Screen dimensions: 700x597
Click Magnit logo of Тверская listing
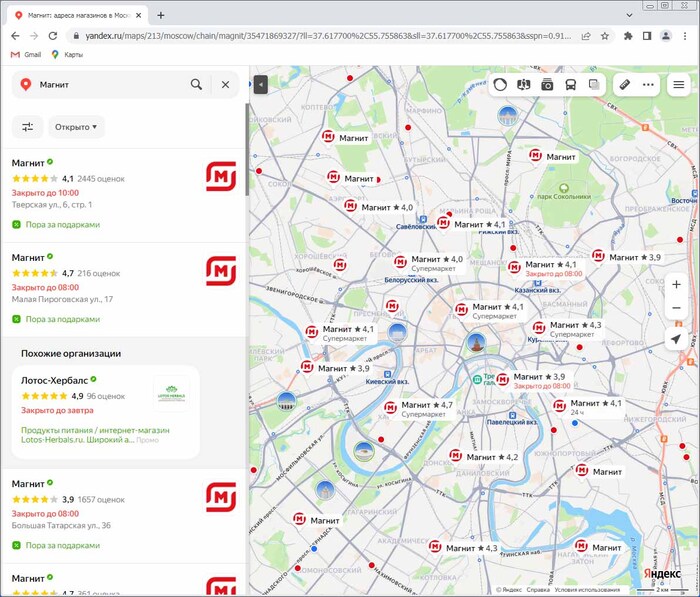221,176
